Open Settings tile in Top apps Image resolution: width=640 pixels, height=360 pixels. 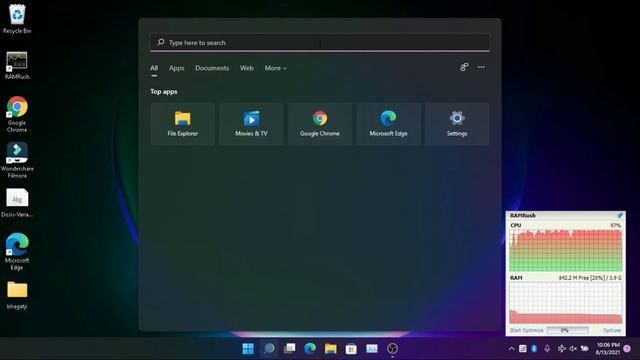tap(457, 124)
